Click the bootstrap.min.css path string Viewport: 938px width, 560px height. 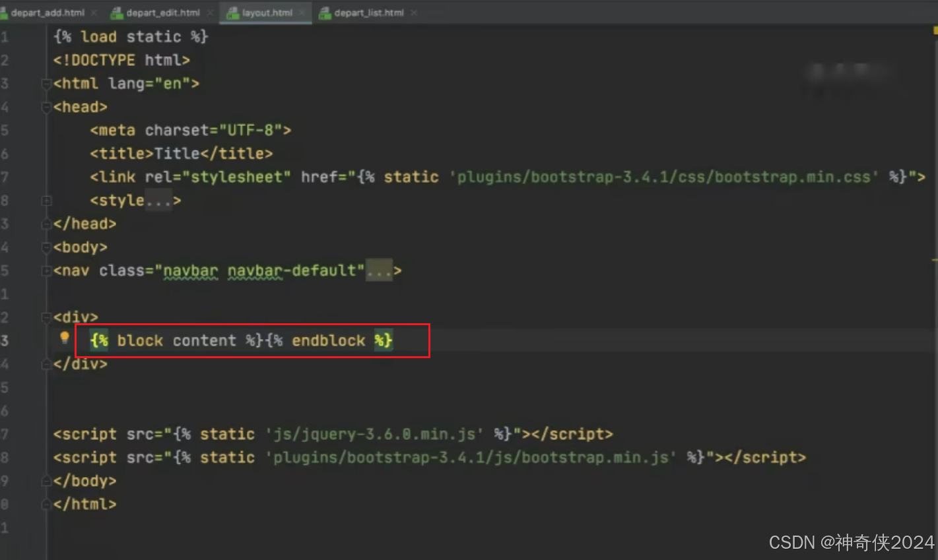click(664, 177)
